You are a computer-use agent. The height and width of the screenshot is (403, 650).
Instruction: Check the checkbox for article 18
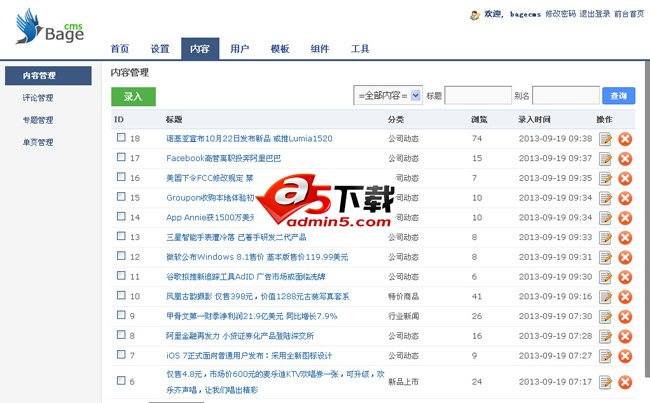click(121, 138)
